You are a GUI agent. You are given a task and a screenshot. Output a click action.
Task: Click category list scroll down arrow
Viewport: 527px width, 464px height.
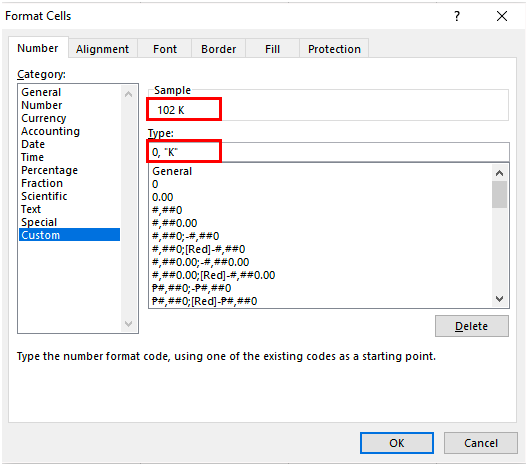tap(128, 324)
